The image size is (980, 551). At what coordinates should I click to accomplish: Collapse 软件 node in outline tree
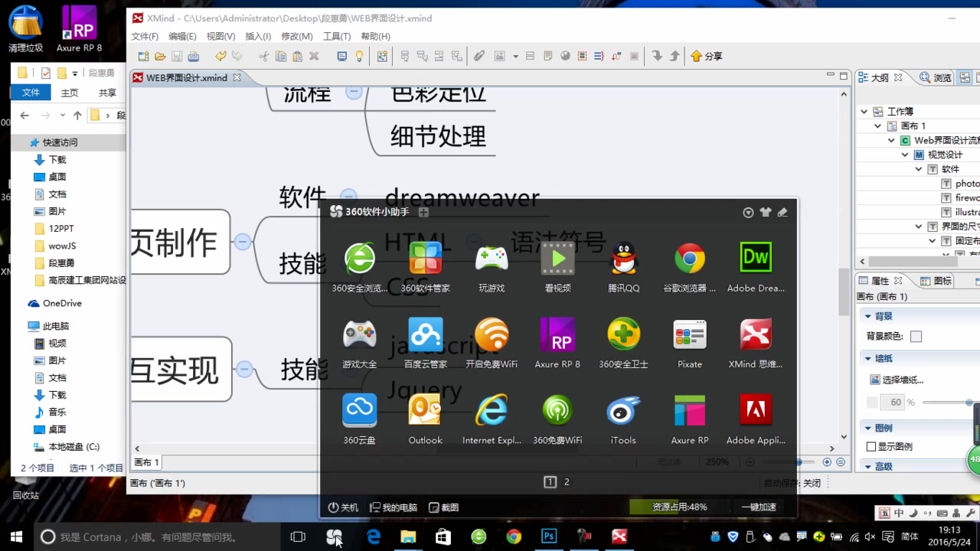coord(919,169)
